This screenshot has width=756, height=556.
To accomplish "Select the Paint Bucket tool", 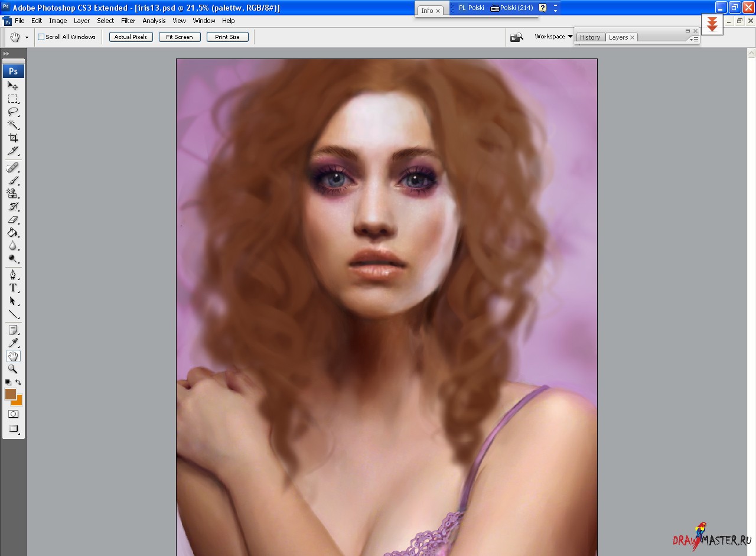I will pyautogui.click(x=13, y=233).
